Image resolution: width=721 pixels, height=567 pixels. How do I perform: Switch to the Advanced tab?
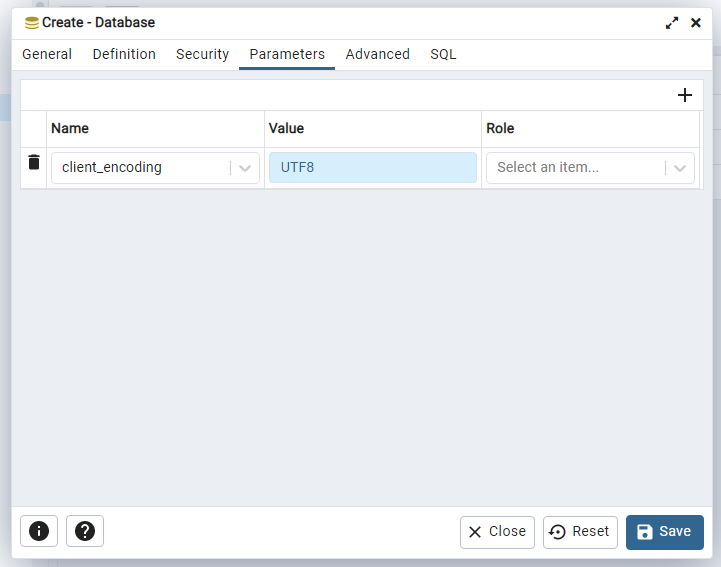point(377,55)
